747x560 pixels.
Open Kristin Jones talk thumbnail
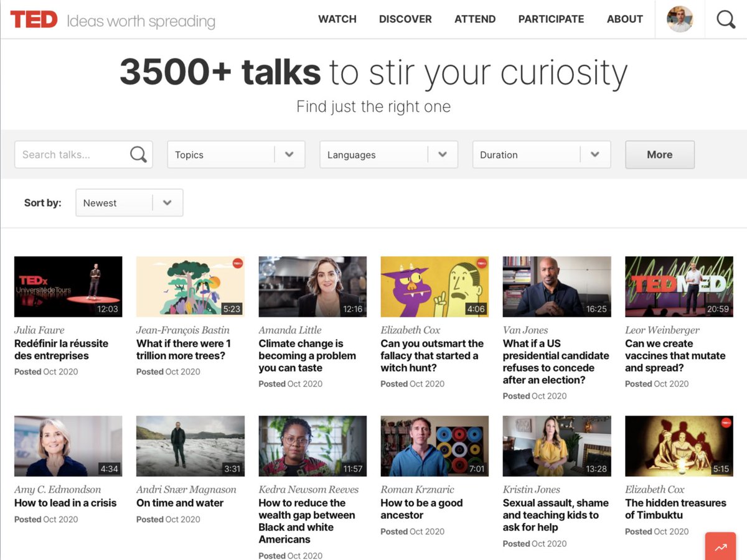point(557,446)
